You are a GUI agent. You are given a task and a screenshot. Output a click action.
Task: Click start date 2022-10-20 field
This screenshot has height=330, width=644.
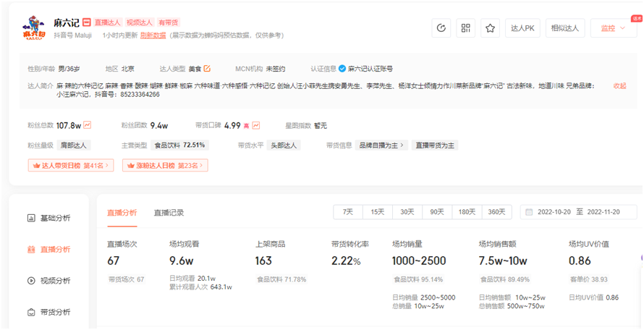point(554,212)
